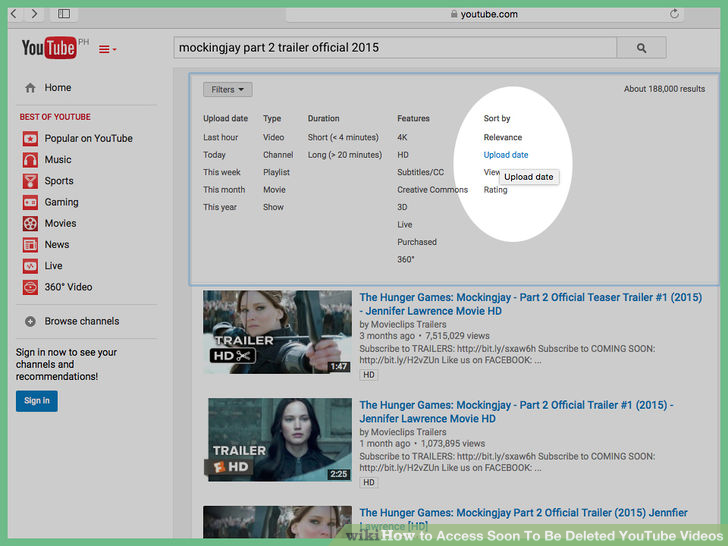Open the red guide menu icon
The height and width of the screenshot is (546, 728).
[107, 49]
